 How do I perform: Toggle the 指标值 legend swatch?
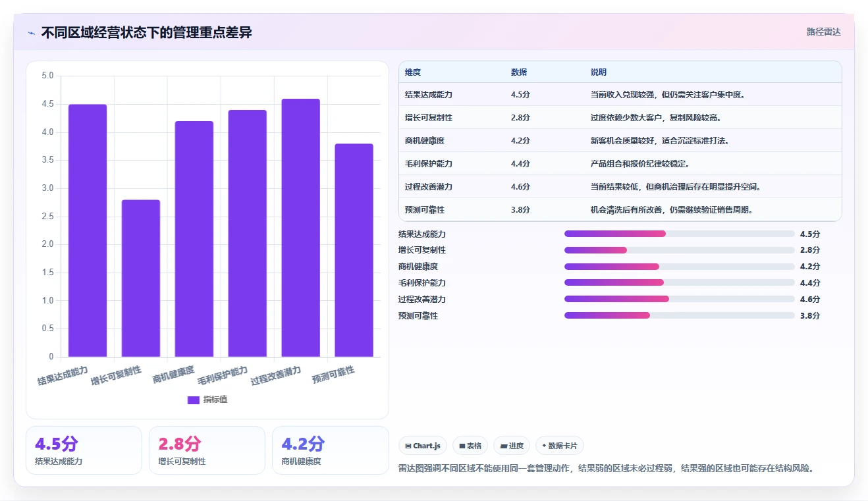point(194,400)
